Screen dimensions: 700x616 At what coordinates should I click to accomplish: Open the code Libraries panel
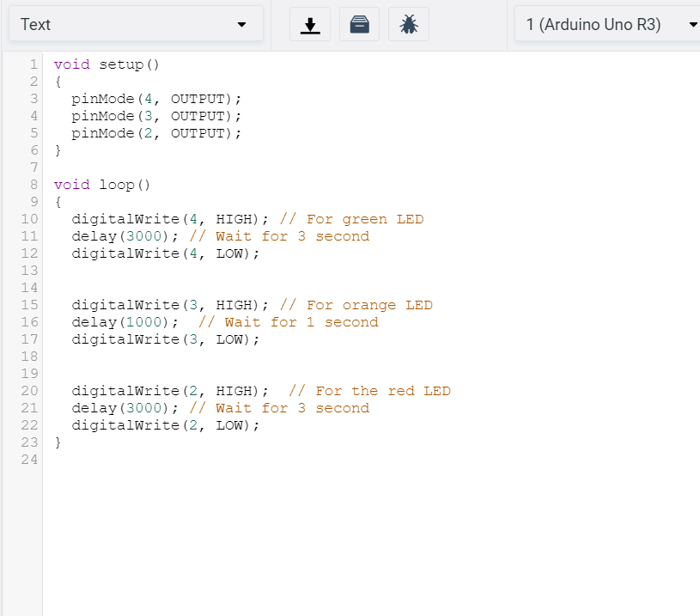(x=359, y=24)
